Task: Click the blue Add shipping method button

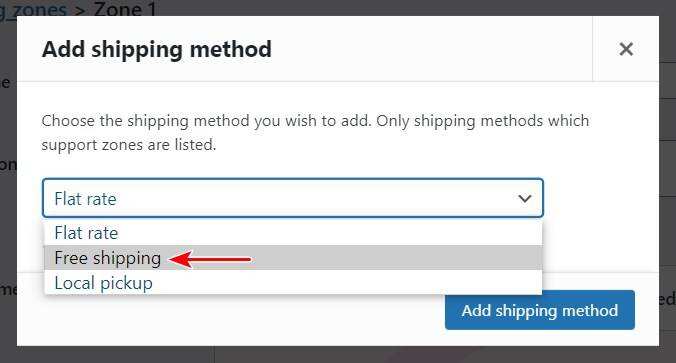Action: pos(540,310)
